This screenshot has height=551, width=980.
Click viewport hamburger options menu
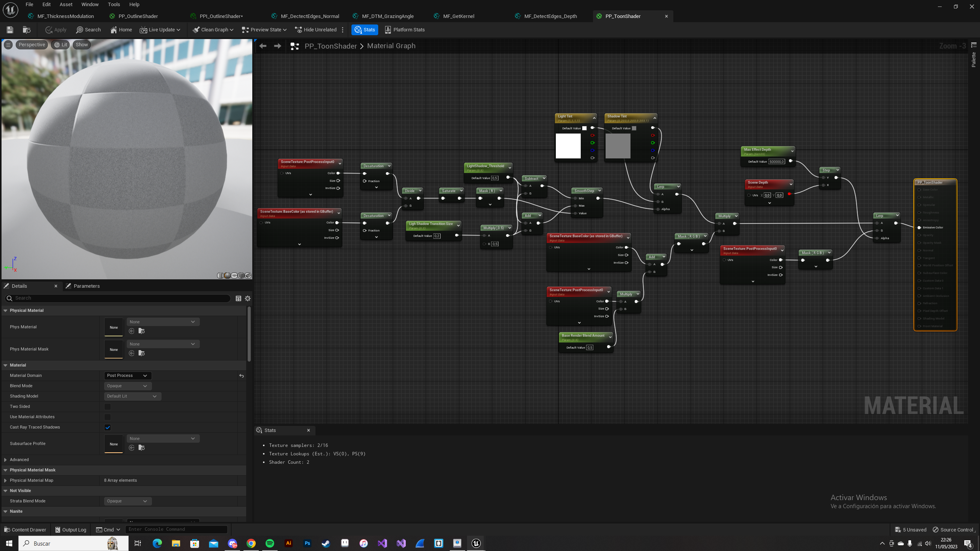point(8,45)
